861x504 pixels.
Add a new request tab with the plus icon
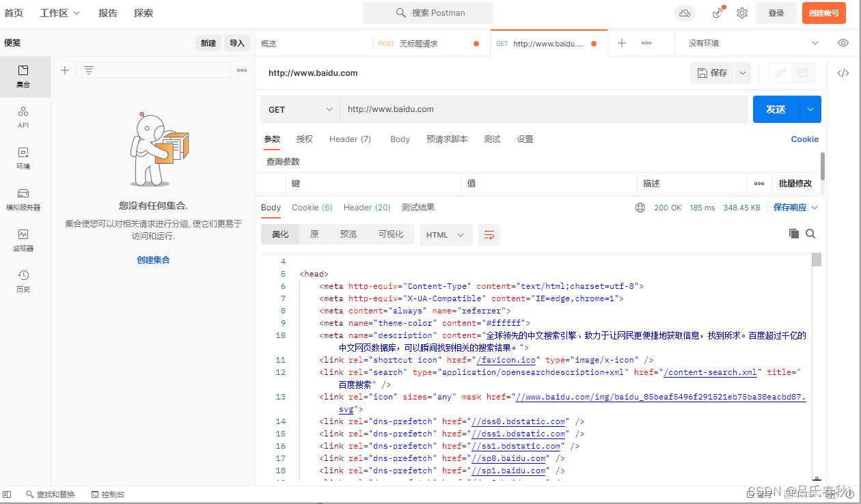[x=622, y=43]
